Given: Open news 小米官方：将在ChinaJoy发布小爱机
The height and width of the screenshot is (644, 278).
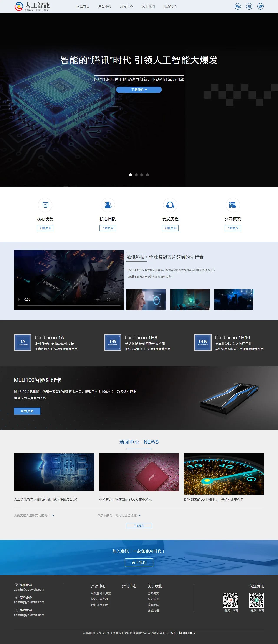Looking at the screenshot, I should pyautogui.click(x=125, y=499).
